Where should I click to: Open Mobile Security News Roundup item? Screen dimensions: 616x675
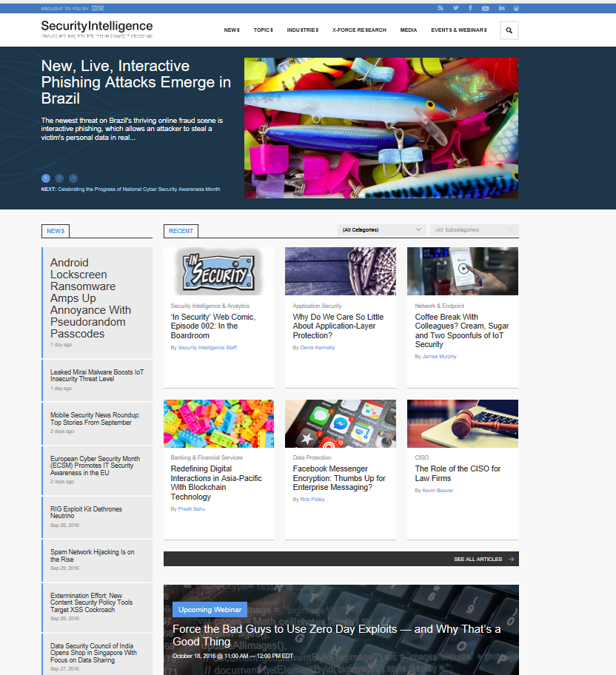point(95,419)
